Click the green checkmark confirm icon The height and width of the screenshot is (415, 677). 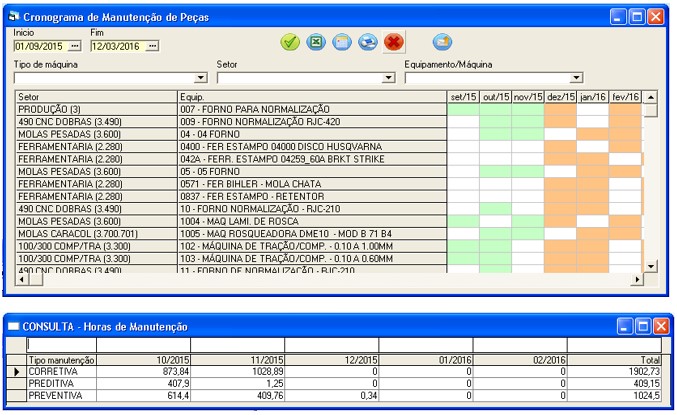pyautogui.click(x=290, y=42)
